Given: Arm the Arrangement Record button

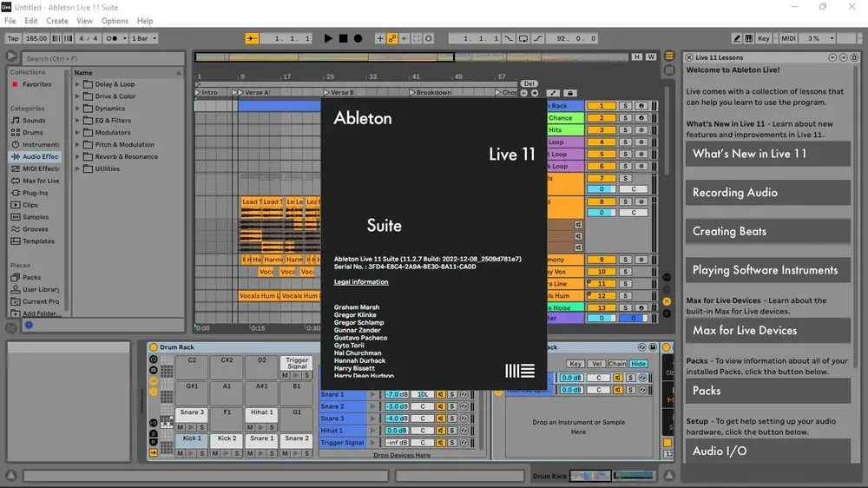Looking at the screenshot, I should (358, 38).
